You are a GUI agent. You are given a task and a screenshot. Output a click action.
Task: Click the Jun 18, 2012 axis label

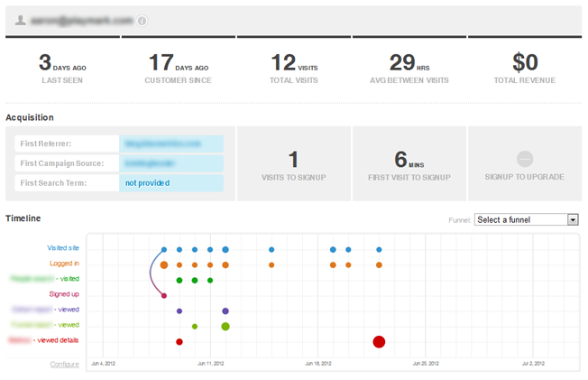point(318,364)
